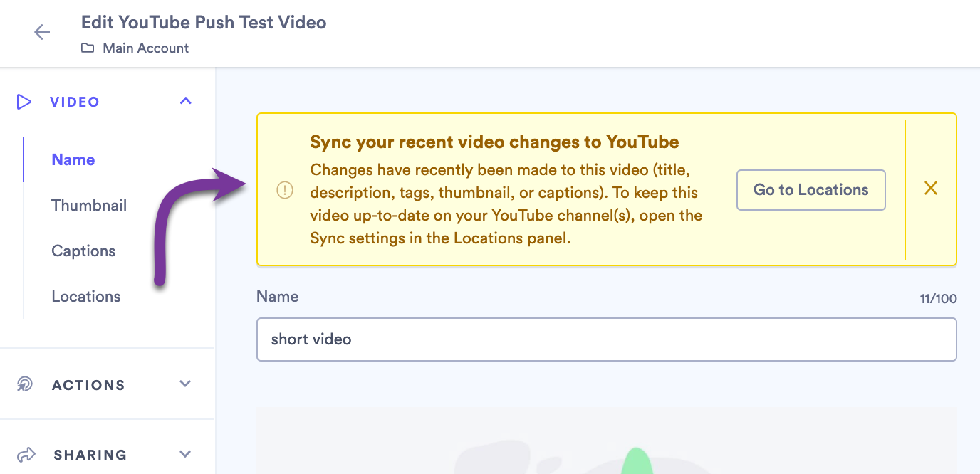Click the SHARING section heading
This screenshot has height=474, width=980.
[90, 455]
